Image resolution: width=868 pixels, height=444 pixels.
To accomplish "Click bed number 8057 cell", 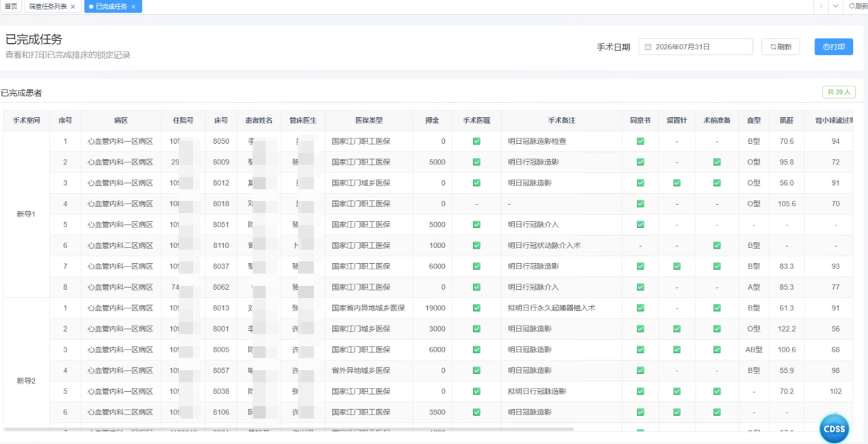I will 221,371.
